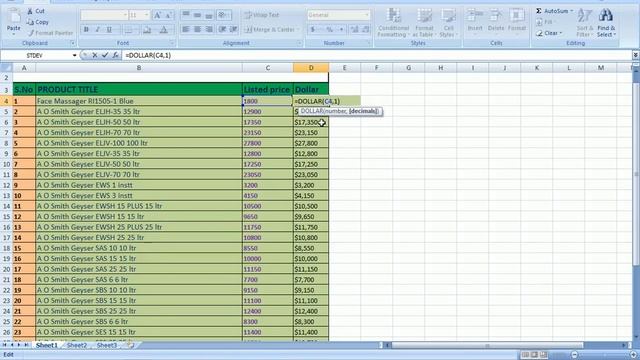The image size is (640, 360).
Task: Switch to Sheet2 tab
Action: click(77, 345)
